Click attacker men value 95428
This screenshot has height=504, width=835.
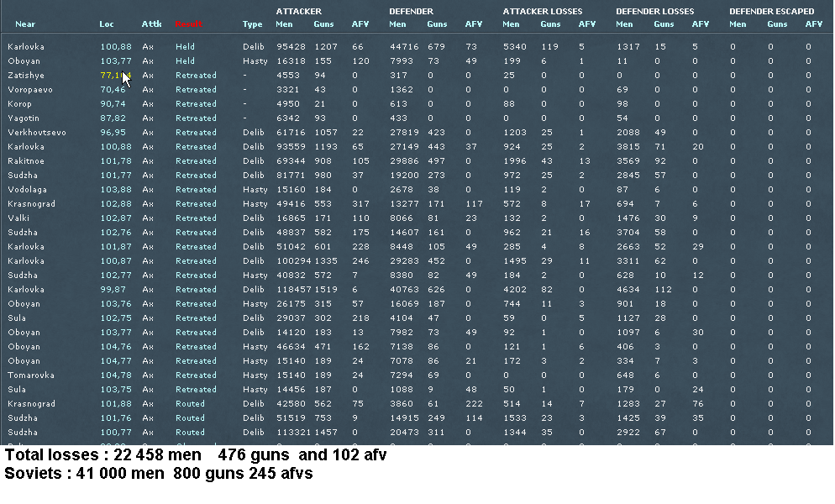point(291,47)
